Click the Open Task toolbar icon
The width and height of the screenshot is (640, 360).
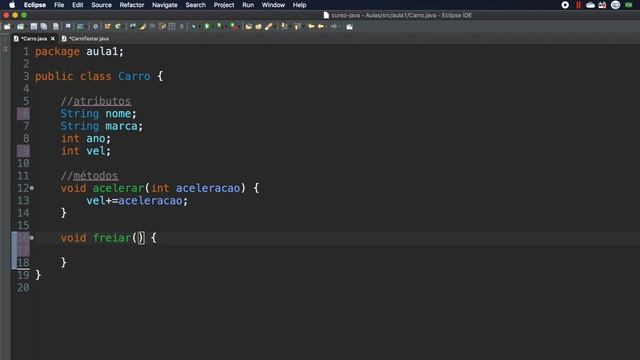point(258,27)
